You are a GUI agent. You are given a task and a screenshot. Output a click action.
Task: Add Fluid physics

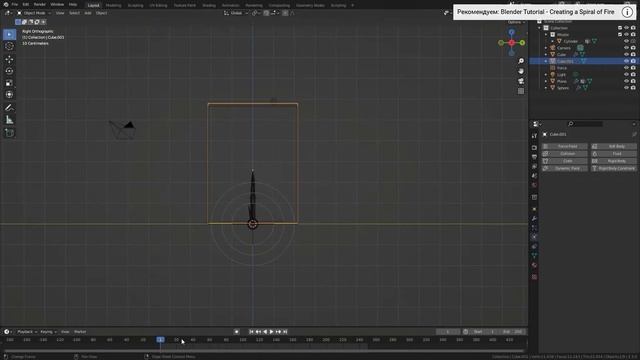(x=614, y=153)
